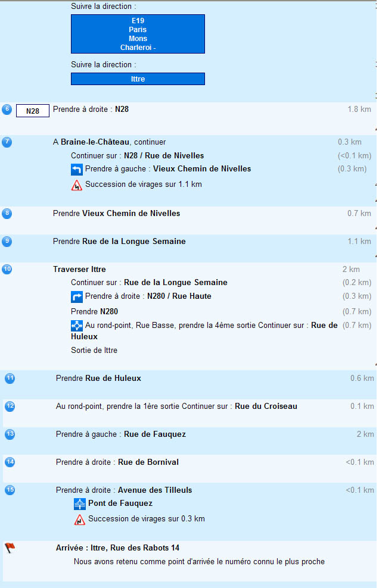379x588 pixels.
Task: Click step 8 blue number marker
Action: 7,214
